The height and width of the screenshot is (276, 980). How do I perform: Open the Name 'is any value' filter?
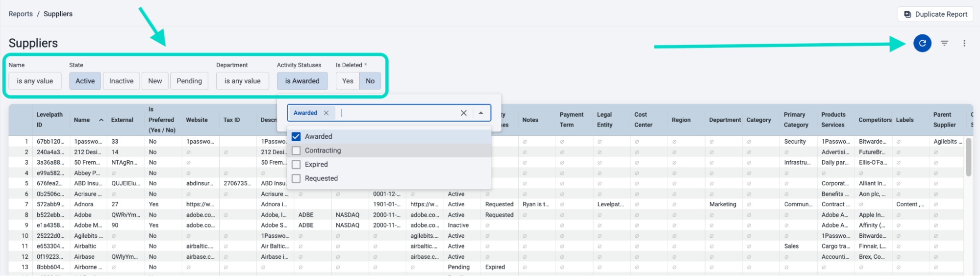coord(35,81)
